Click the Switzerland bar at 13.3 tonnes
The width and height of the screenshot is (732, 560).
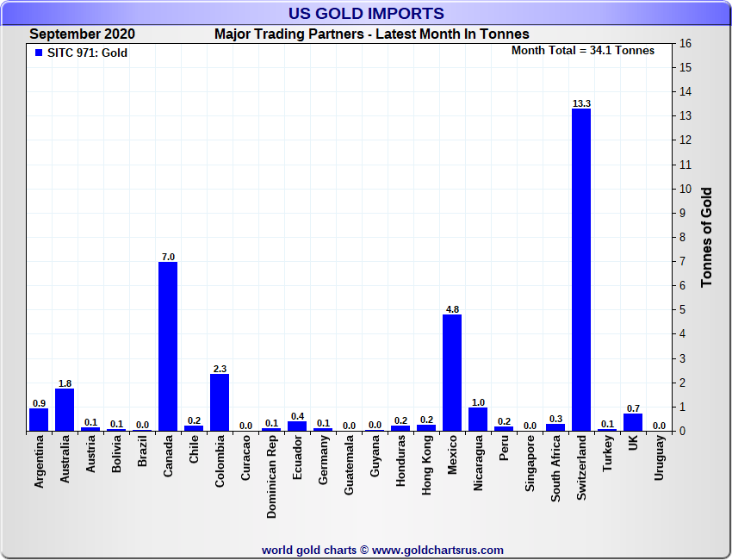point(581,269)
